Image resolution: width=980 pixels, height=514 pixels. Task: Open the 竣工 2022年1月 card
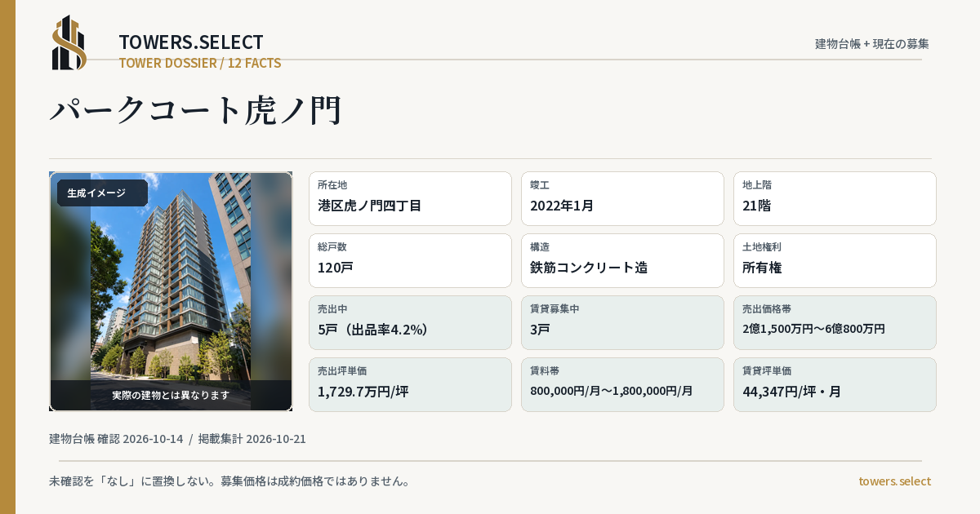coord(622,198)
